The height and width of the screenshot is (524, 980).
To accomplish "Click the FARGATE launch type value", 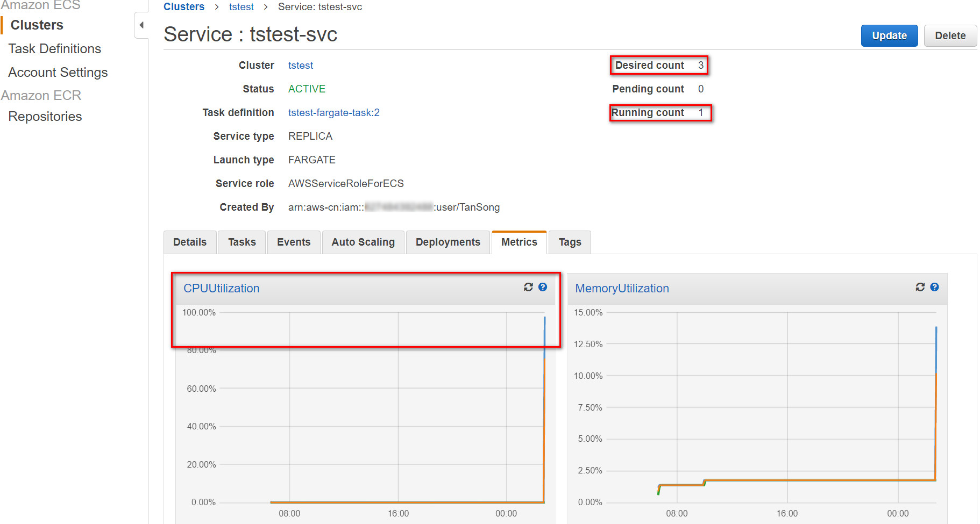I will point(312,160).
